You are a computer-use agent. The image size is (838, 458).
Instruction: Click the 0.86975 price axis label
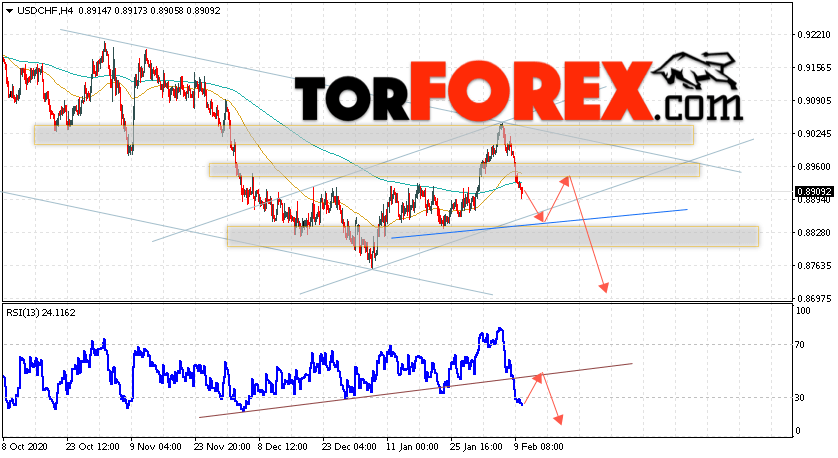point(814,298)
